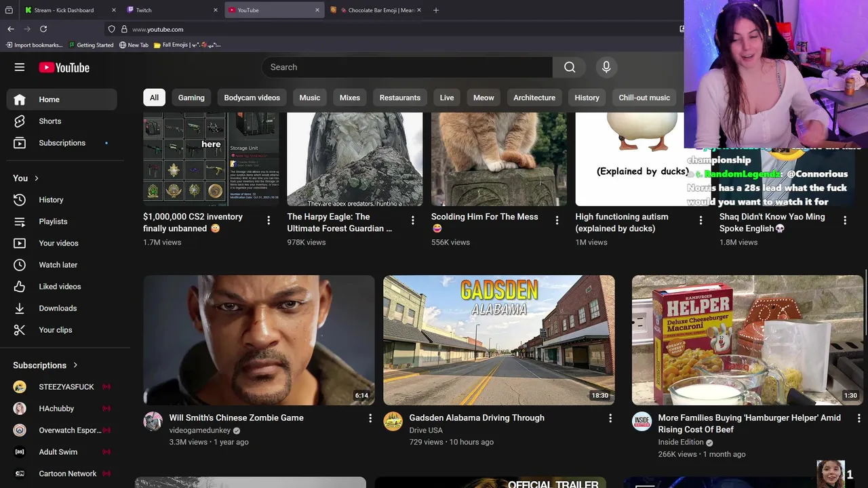868x488 pixels.
Task: Open options for Gadsden Alabama Driving Through
Action: coord(610,419)
